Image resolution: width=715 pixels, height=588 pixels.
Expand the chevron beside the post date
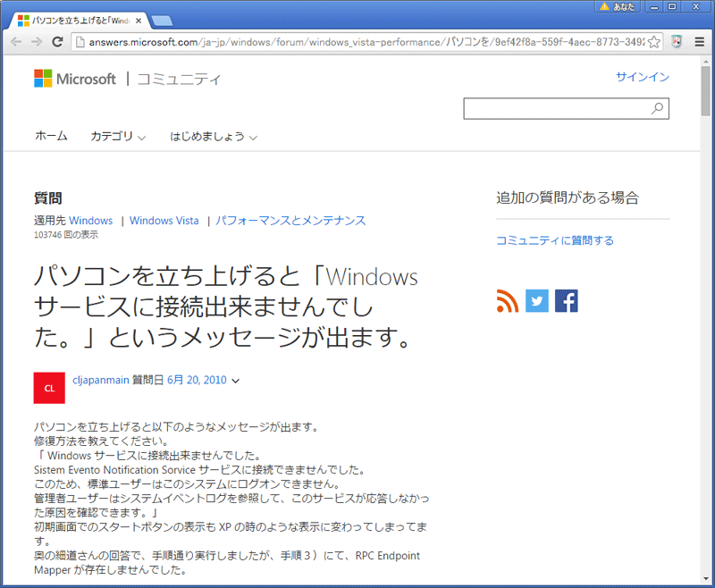(x=235, y=381)
